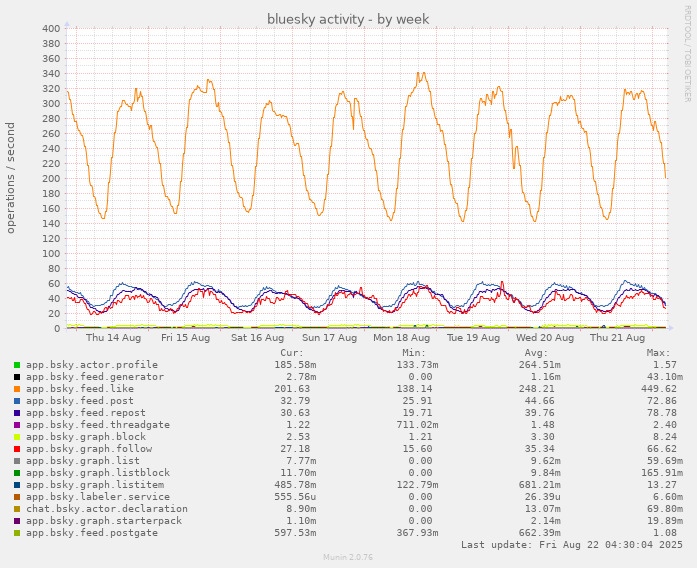Click the gray app.bsky.graph.list swatch
The image size is (697, 568).
click(x=17, y=461)
